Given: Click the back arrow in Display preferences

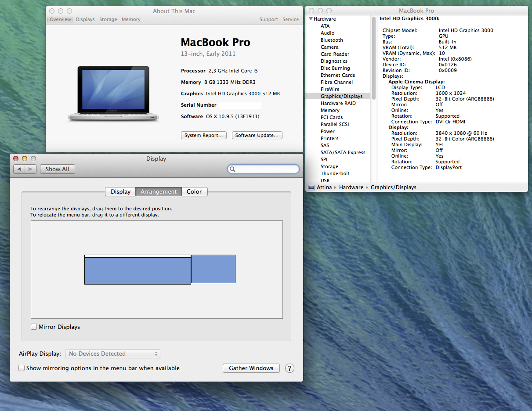Looking at the screenshot, I should coord(19,169).
